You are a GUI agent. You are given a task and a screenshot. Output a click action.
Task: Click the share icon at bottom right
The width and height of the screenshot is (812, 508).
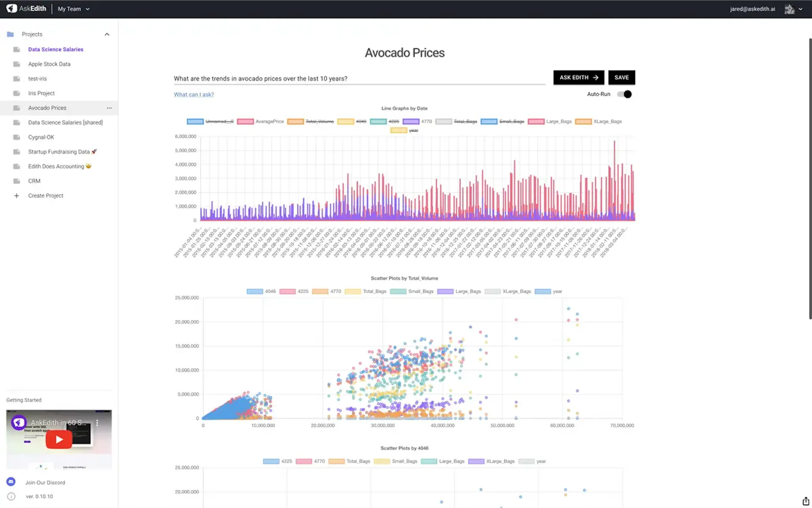coord(805,501)
